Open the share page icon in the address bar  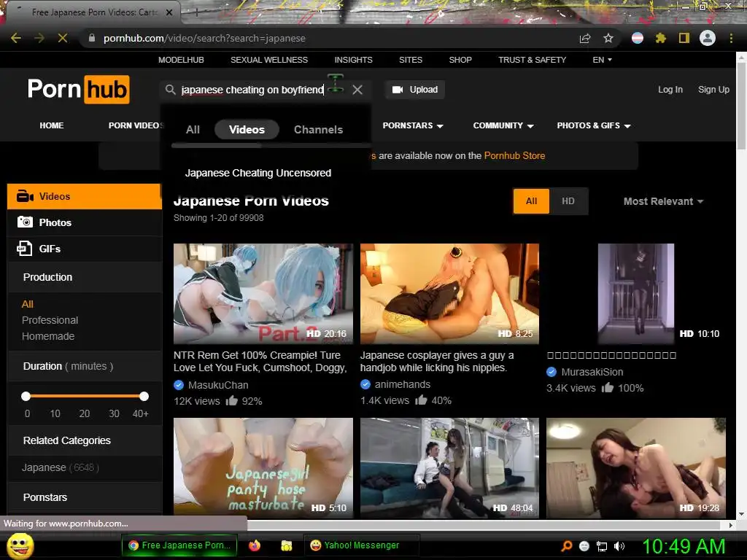pyautogui.click(x=585, y=38)
